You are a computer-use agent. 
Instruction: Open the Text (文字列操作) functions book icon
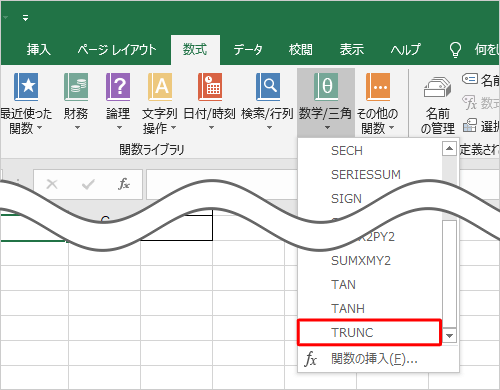pos(160,87)
